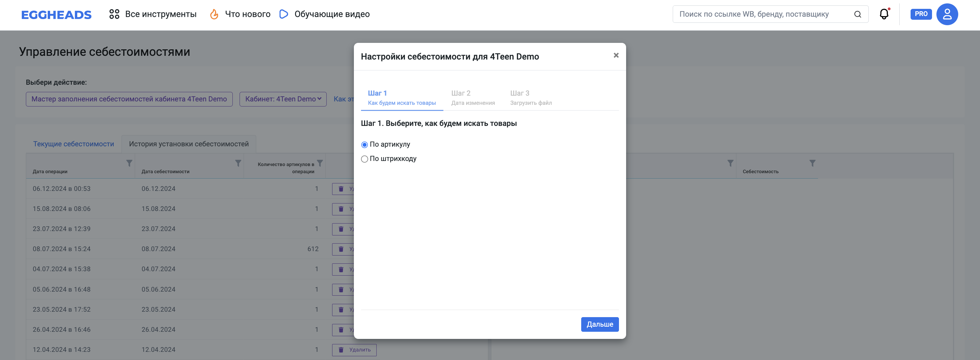Click trash icon in 23.07.2024 row
Screen dimensions: 980x360
point(341,229)
